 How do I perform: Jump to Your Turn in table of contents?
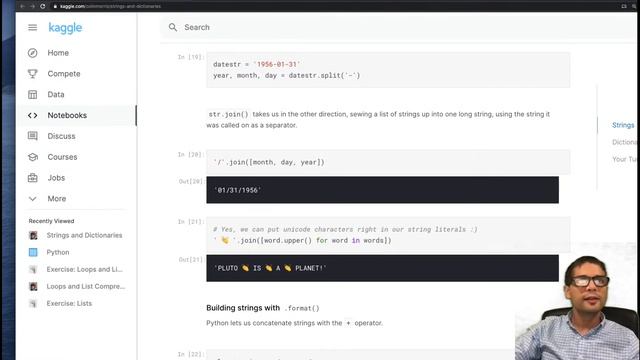[x=625, y=159]
